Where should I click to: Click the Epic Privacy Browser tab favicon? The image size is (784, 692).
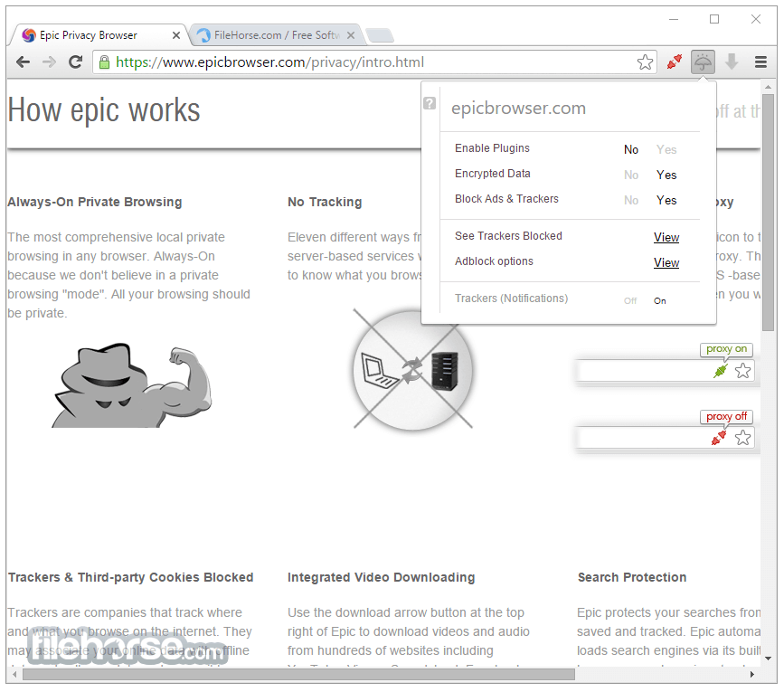(x=29, y=35)
